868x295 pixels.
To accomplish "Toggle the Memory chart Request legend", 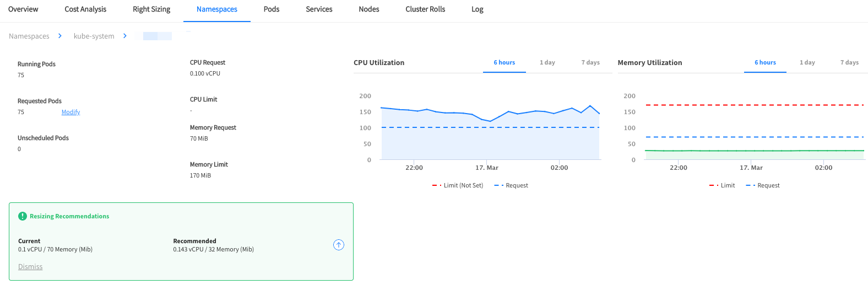I will point(763,185).
